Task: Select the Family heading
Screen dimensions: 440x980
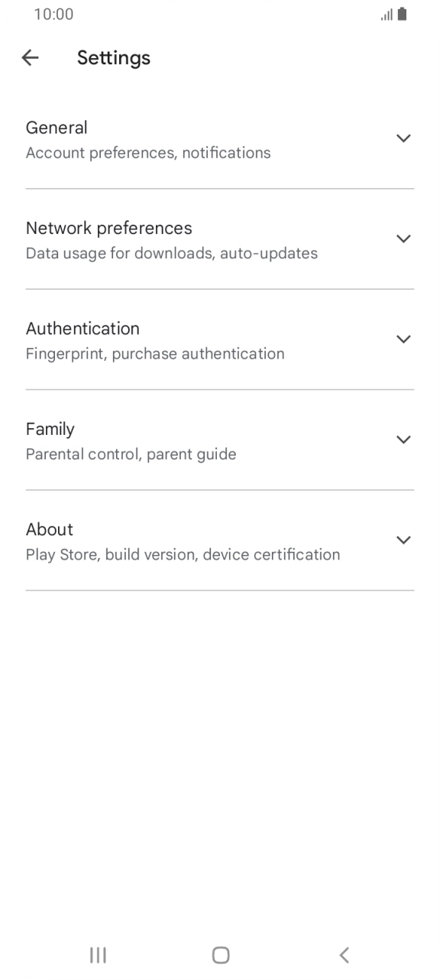Action: [50, 429]
